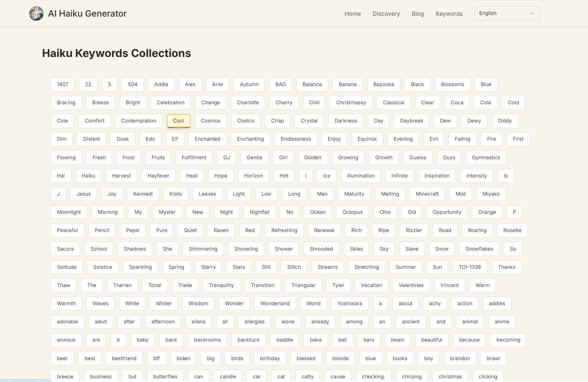Select the Celebration keyword tag
The image size is (588, 382).
click(x=171, y=103)
